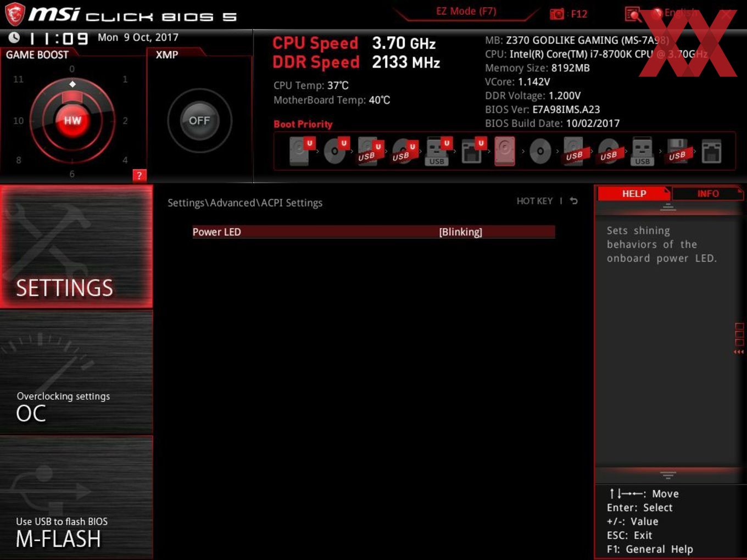Click the date Mon 9 Oct, 2017
747x560 pixels.
tap(138, 37)
